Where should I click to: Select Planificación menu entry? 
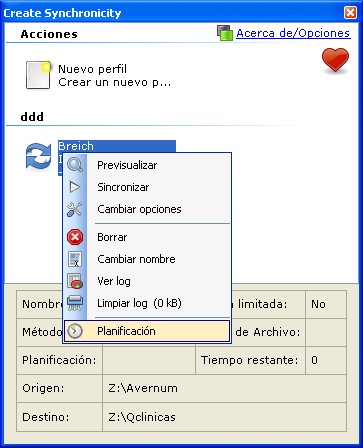coord(147,331)
